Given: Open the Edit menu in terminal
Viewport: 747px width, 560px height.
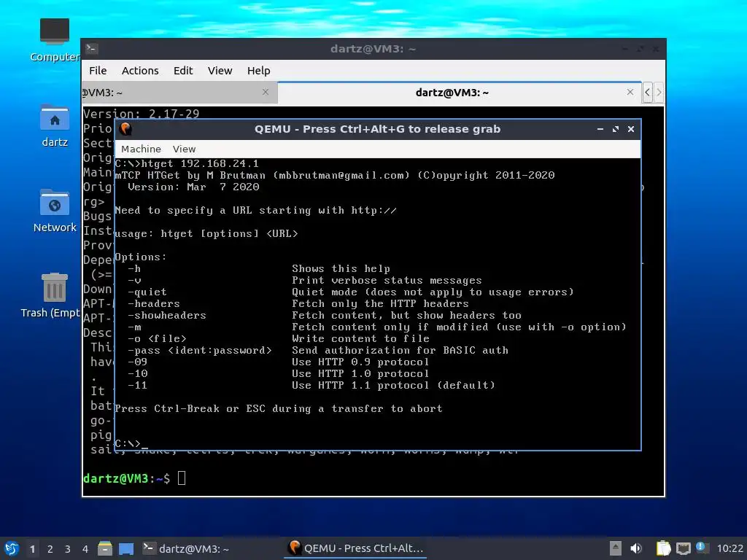Looking at the screenshot, I should click(183, 71).
